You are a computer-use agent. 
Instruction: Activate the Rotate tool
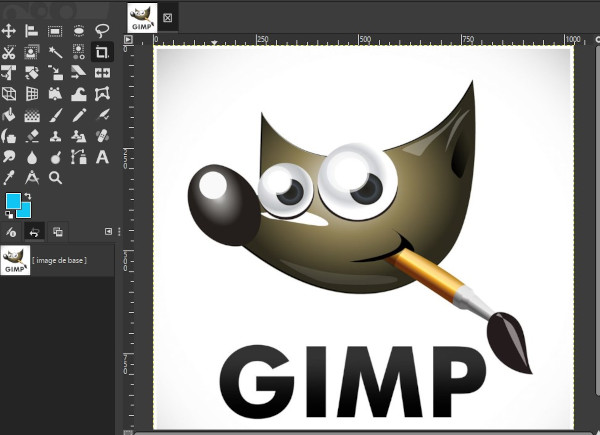click(32, 73)
